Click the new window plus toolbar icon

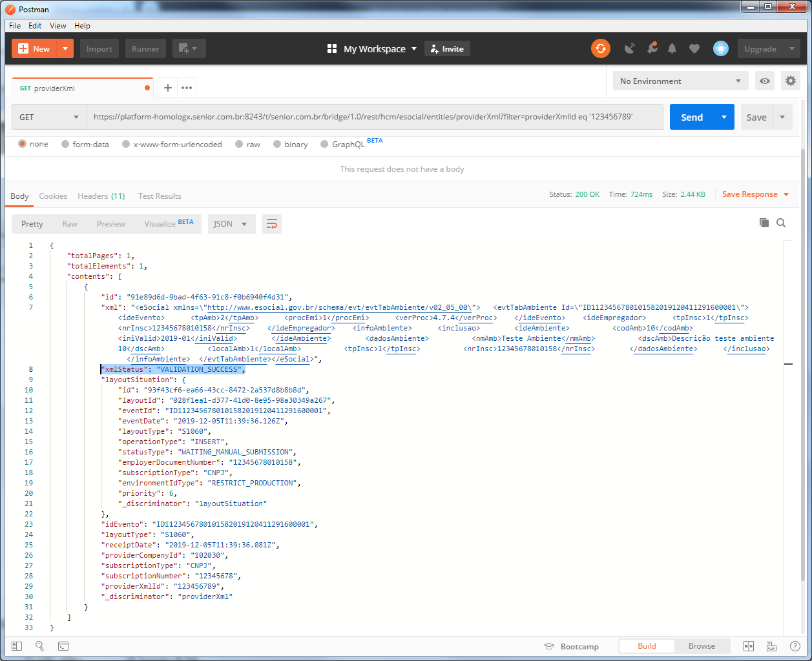(183, 48)
